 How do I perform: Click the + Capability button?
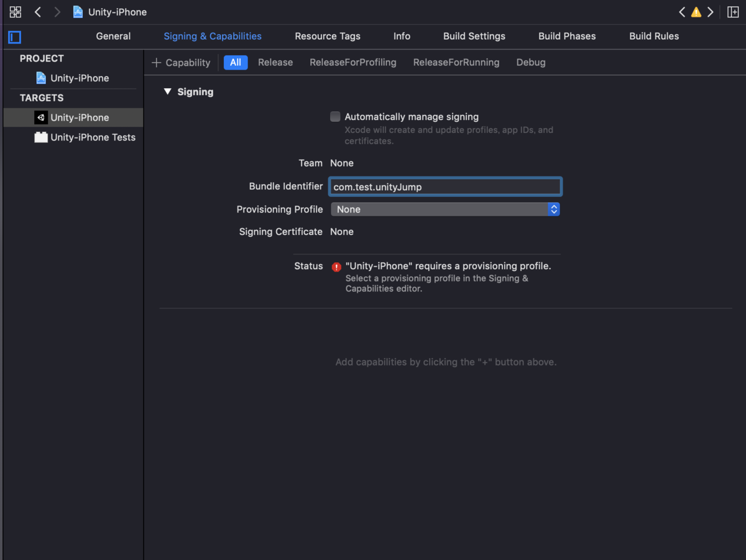click(x=180, y=62)
